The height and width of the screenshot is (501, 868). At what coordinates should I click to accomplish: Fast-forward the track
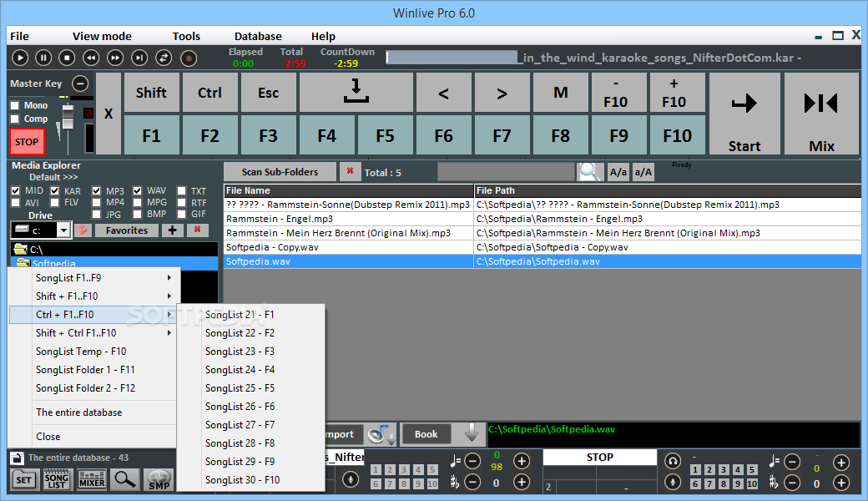114,58
